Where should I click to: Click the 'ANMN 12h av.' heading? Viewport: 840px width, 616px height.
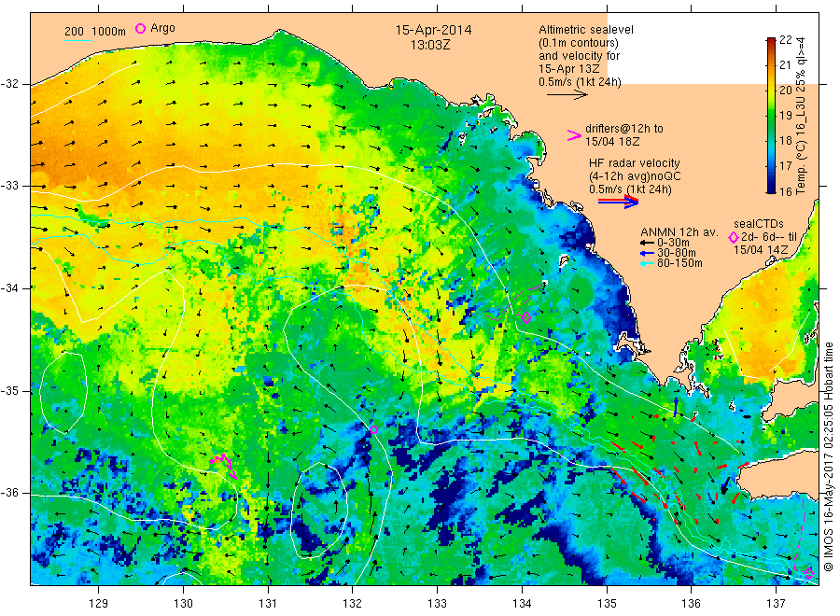pyautogui.click(x=679, y=232)
